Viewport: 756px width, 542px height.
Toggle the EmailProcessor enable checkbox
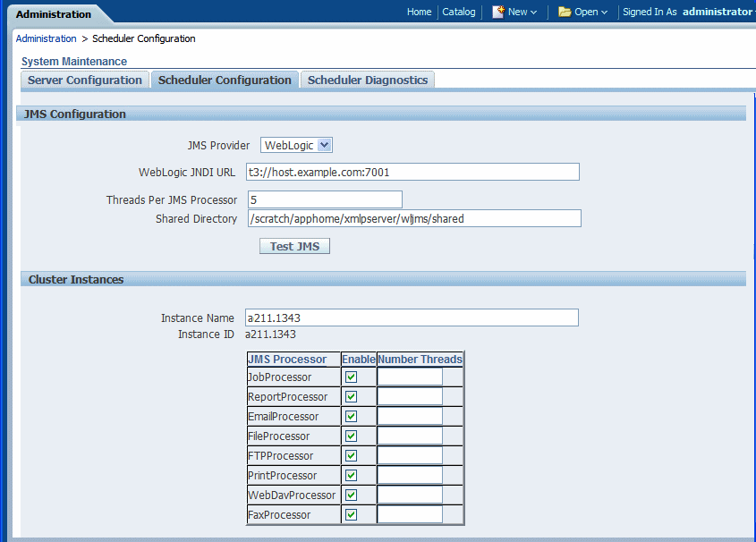point(351,417)
